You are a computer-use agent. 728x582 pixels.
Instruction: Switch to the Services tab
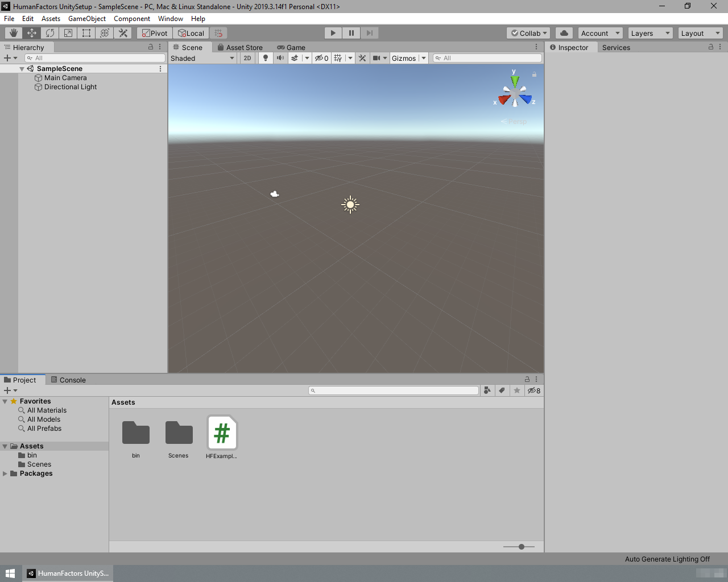click(616, 47)
